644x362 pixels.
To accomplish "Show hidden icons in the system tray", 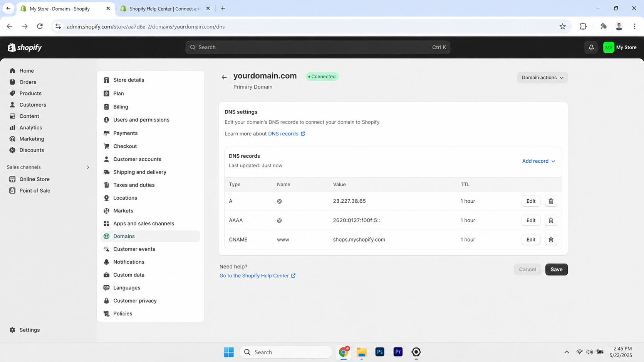I will [x=567, y=352].
